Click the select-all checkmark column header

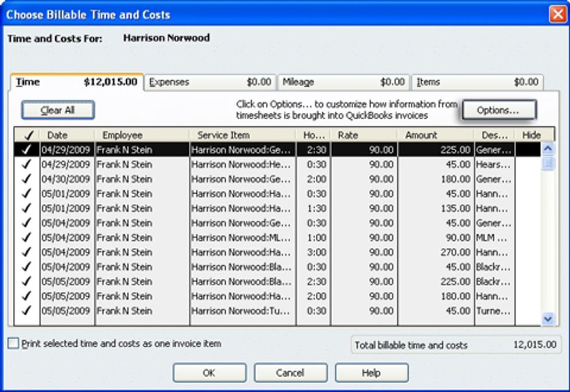point(24,134)
